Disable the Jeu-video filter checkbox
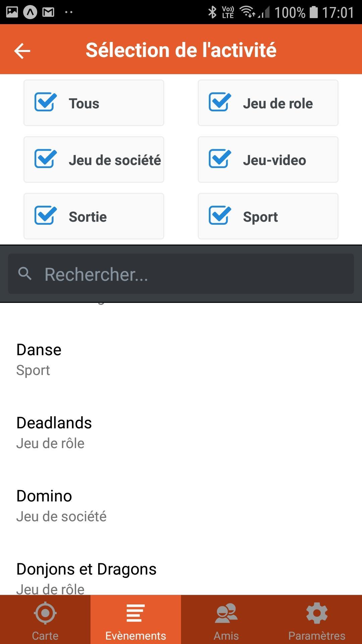The height and width of the screenshot is (644, 362). point(220,159)
